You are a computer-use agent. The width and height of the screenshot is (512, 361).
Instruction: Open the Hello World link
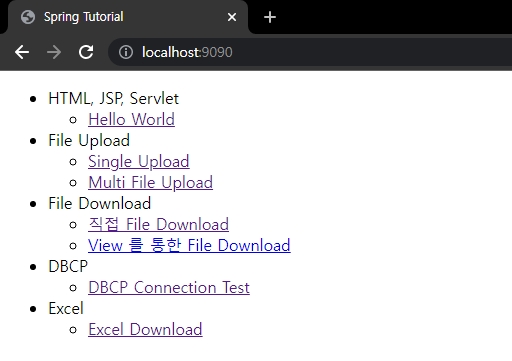tap(131, 119)
